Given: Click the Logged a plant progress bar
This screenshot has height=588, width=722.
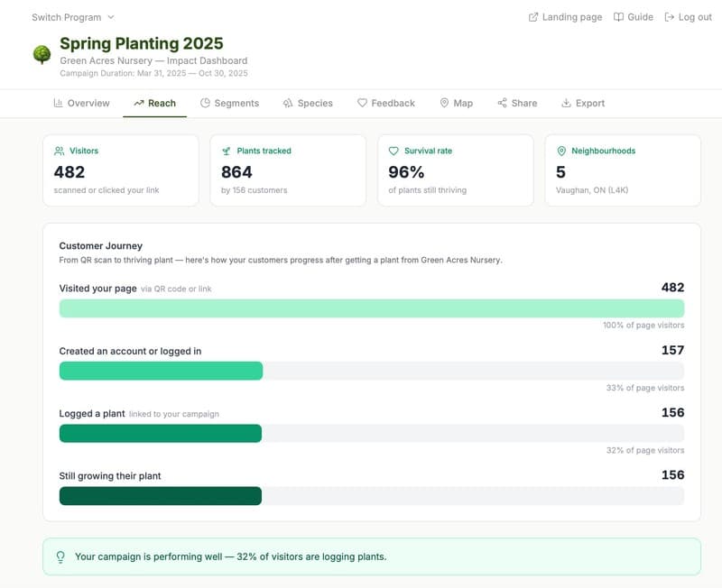Looking at the screenshot, I should tap(371, 434).
